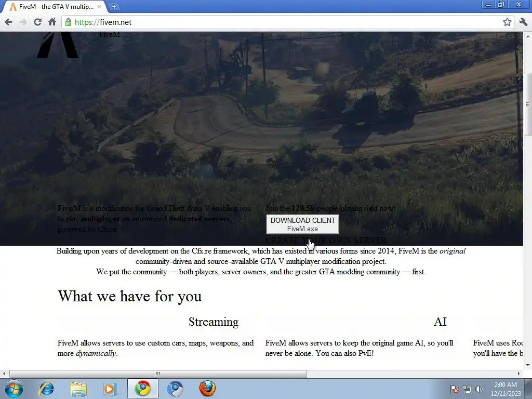Image resolution: width=532 pixels, height=399 pixels.
Task: Click the browser forward arrow
Action: point(23,22)
